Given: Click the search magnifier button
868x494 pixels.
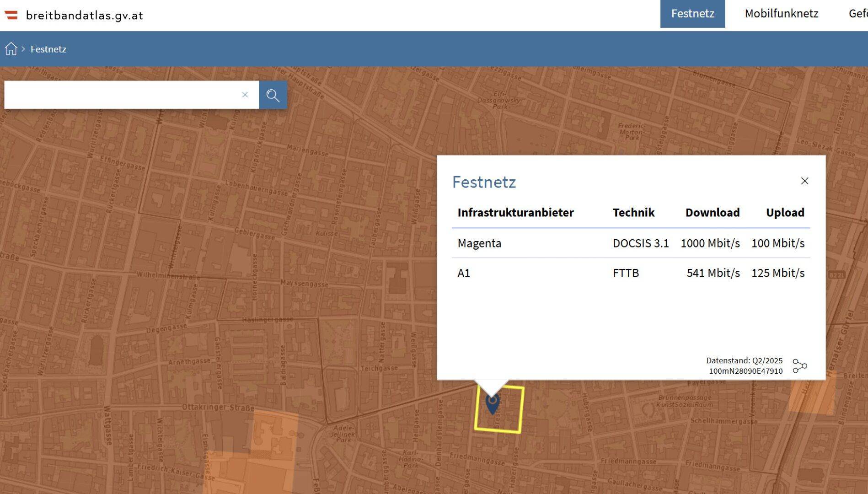Looking at the screenshot, I should (273, 95).
